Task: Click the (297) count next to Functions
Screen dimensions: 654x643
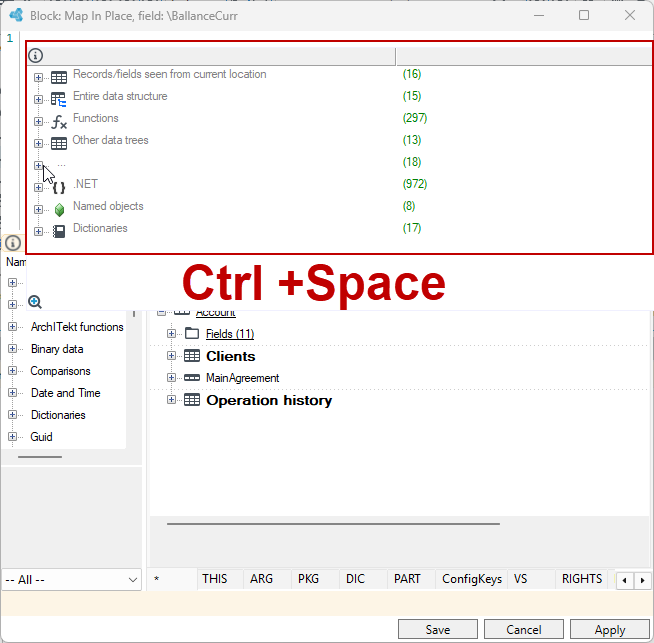Action: point(415,118)
